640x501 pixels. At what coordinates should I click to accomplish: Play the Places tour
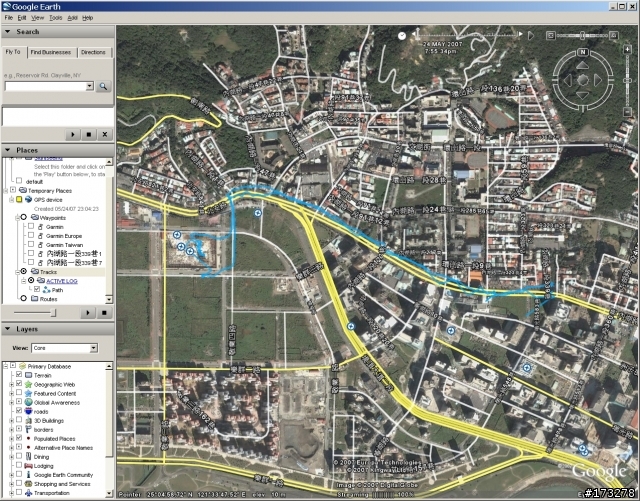click(88, 313)
